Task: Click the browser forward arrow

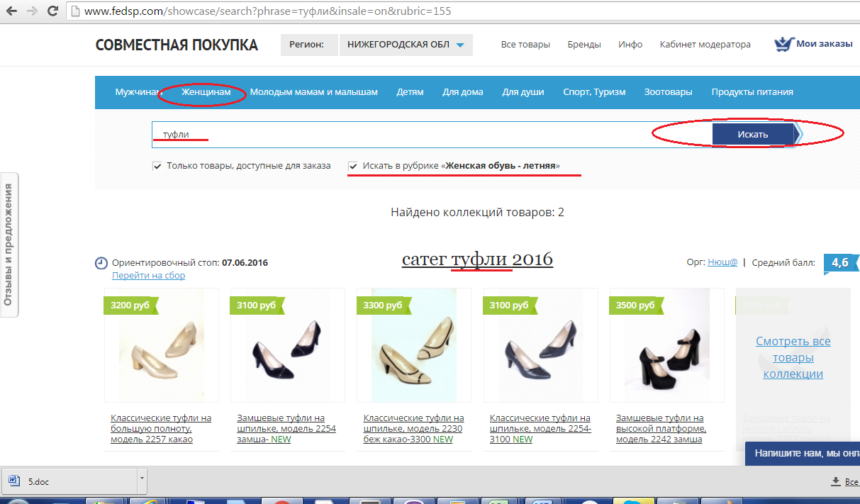Action: point(32,11)
